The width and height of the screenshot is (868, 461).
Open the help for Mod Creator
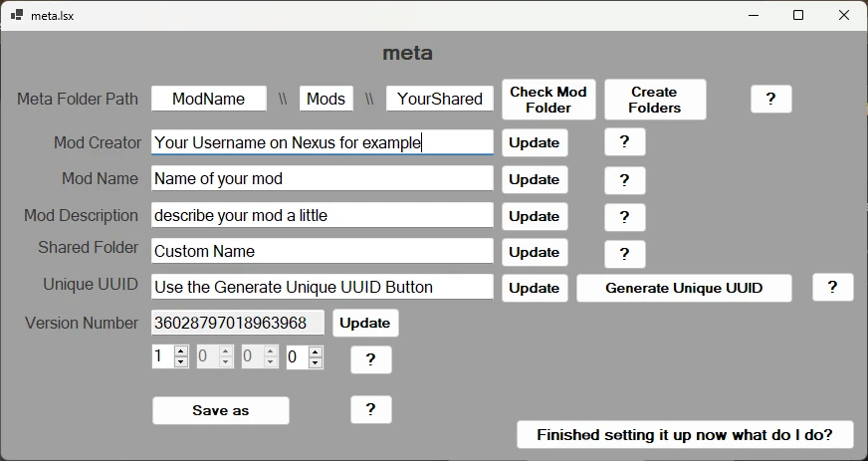point(624,142)
